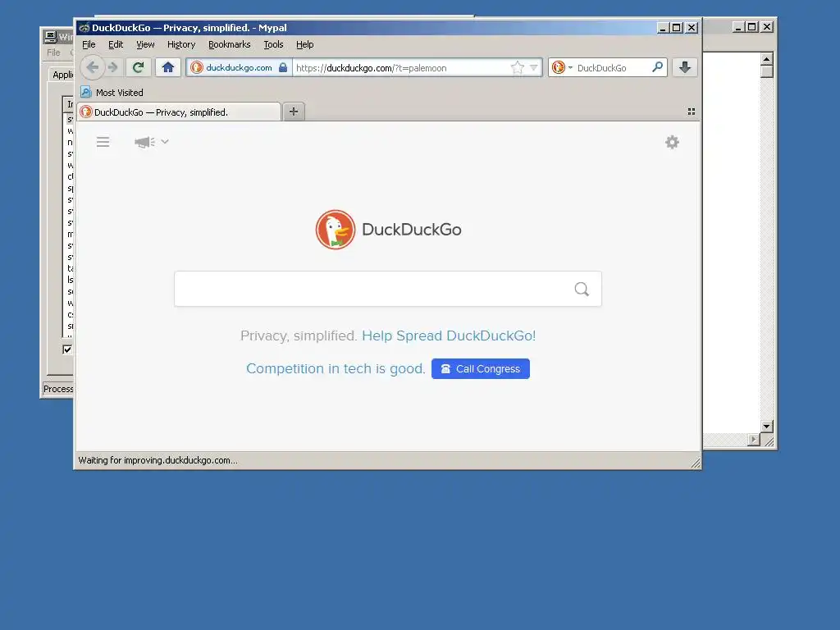
Task: Open the History menu
Action: [181, 44]
